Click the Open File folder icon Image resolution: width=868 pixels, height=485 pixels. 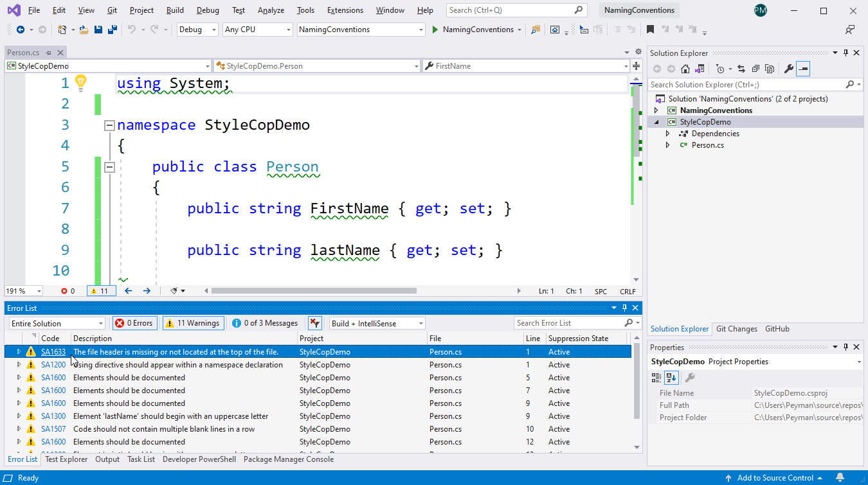(84, 30)
